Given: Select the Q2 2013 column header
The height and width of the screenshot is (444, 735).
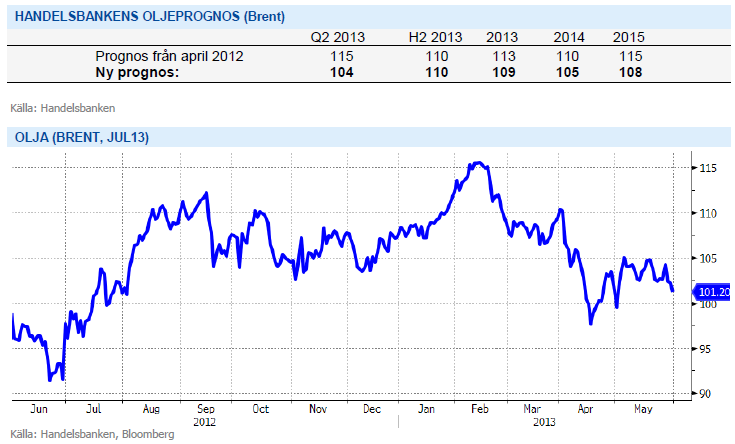Looking at the screenshot, I should pos(340,38).
